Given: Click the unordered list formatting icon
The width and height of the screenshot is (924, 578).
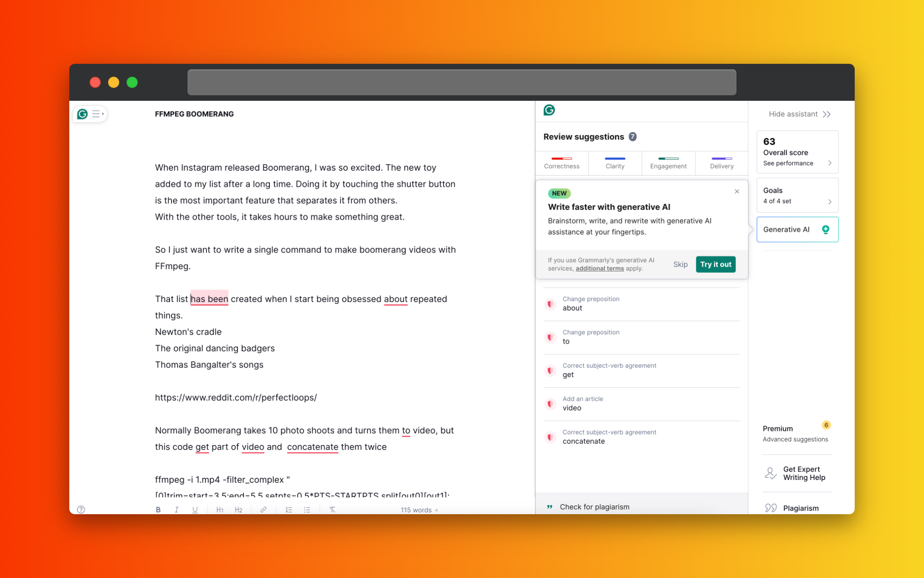Looking at the screenshot, I should pos(308,510).
